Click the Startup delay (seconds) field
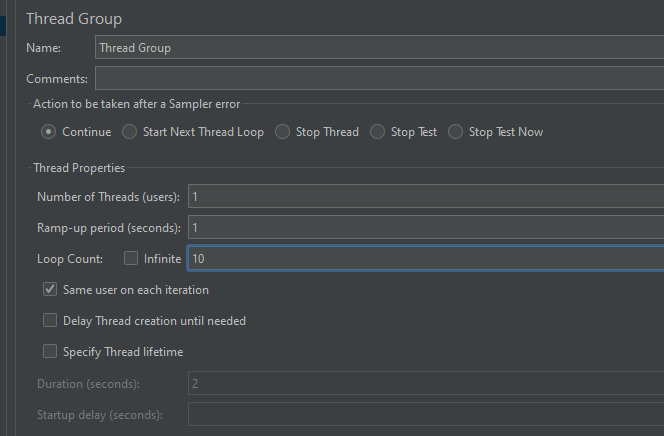The width and height of the screenshot is (664, 436). tap(424, 414)
